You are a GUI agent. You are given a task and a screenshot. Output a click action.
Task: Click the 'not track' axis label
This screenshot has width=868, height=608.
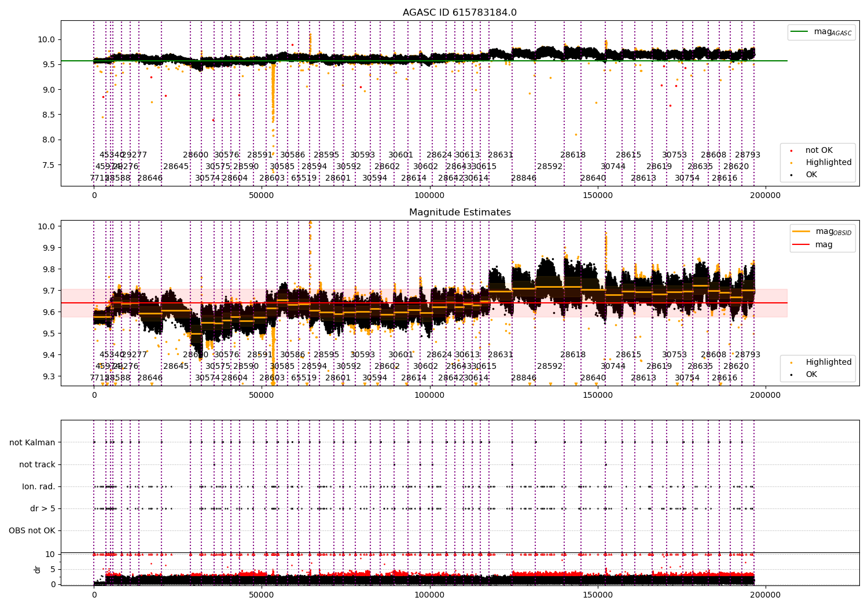(x=37, y=465)
